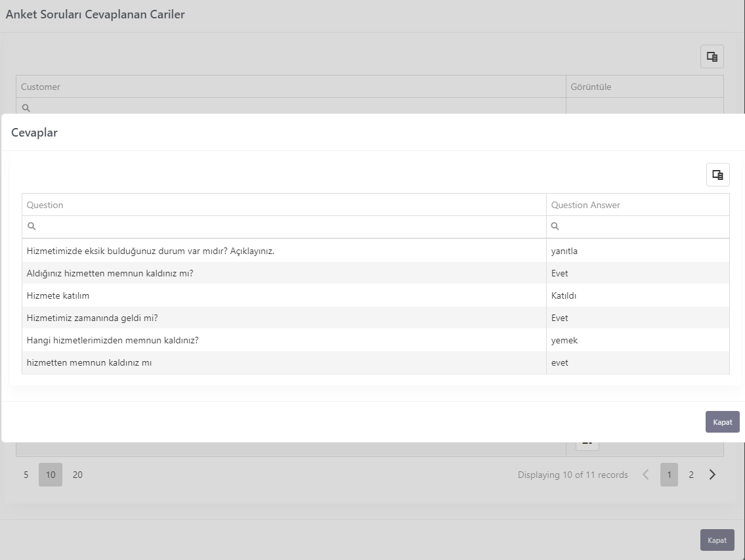The width and height of the screenshot is (745, 560).
Task: Click the export icon above the Customer grid
Action: [712, 56]
